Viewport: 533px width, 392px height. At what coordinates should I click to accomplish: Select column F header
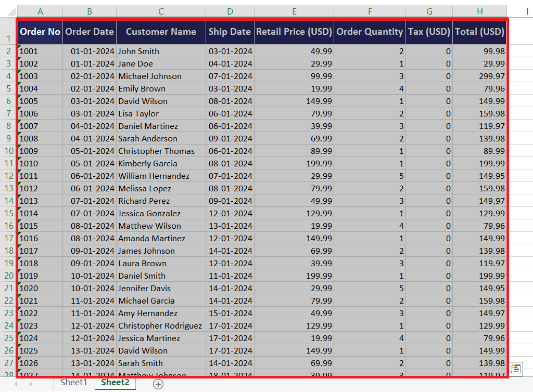click(370, 11)
